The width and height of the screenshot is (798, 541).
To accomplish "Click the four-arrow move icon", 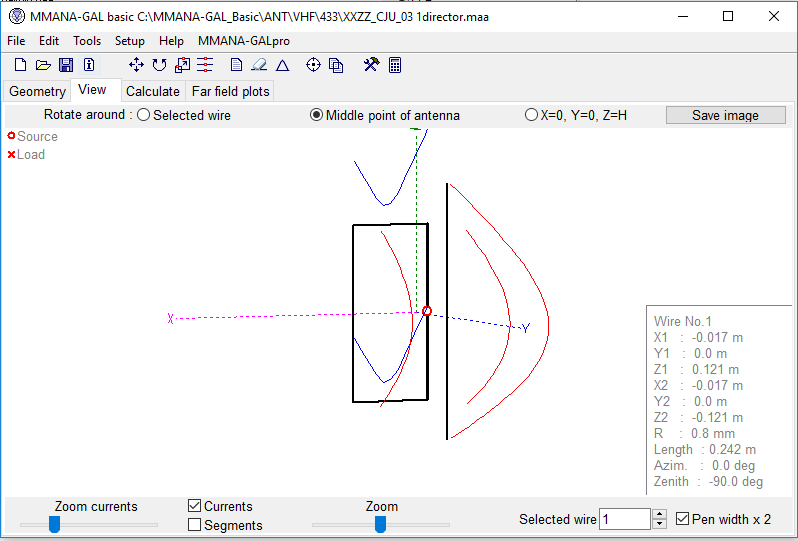I will click(136, 65).
